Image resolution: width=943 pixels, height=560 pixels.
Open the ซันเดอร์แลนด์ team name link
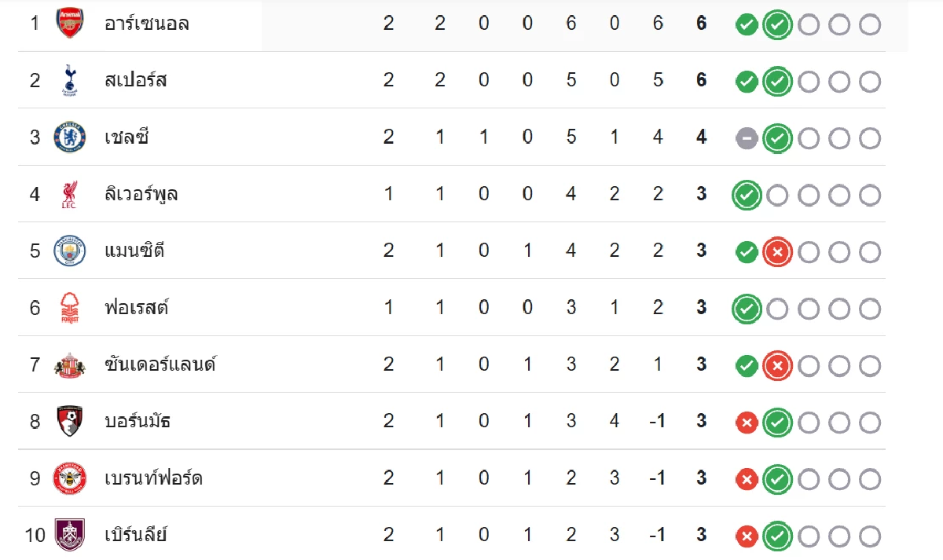tap(160, 364)
